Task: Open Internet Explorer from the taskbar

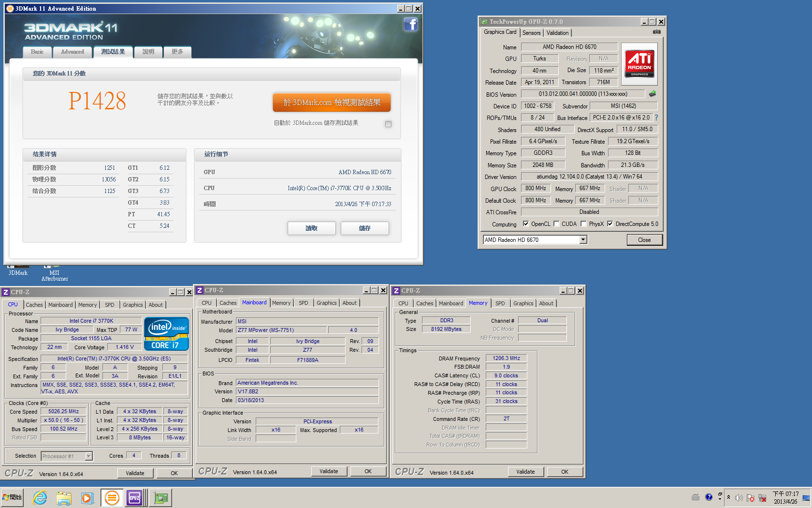Action: (40, 497)
